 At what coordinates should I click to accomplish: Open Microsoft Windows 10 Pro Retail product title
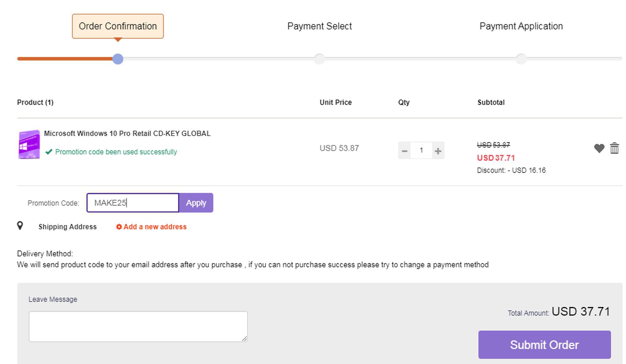pos(127,134)
